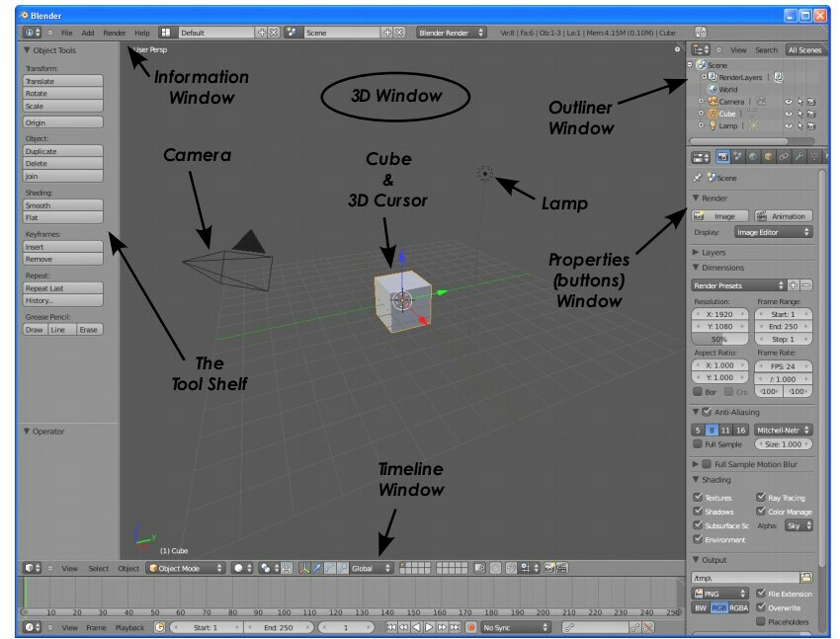840x639 pixels.
Task: Open the Add menu in the Info header
Action: coord(88,33)
